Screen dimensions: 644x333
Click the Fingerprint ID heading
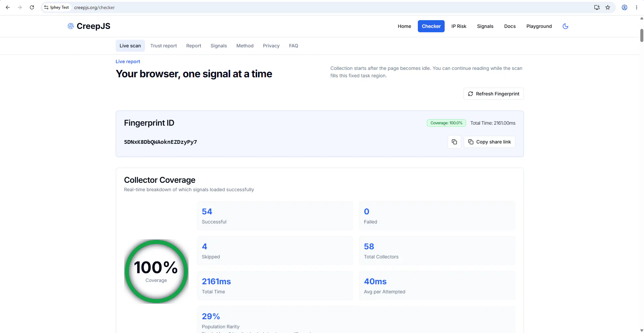tap(149, 123)
